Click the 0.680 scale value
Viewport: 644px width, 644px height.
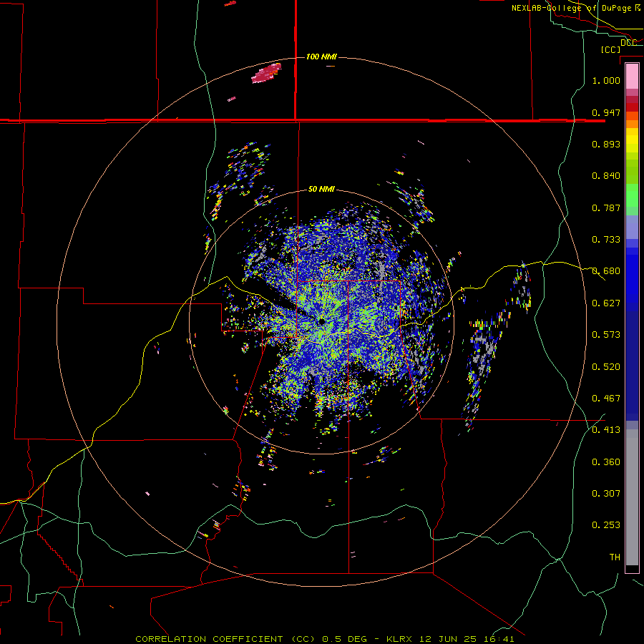(606, 271)
